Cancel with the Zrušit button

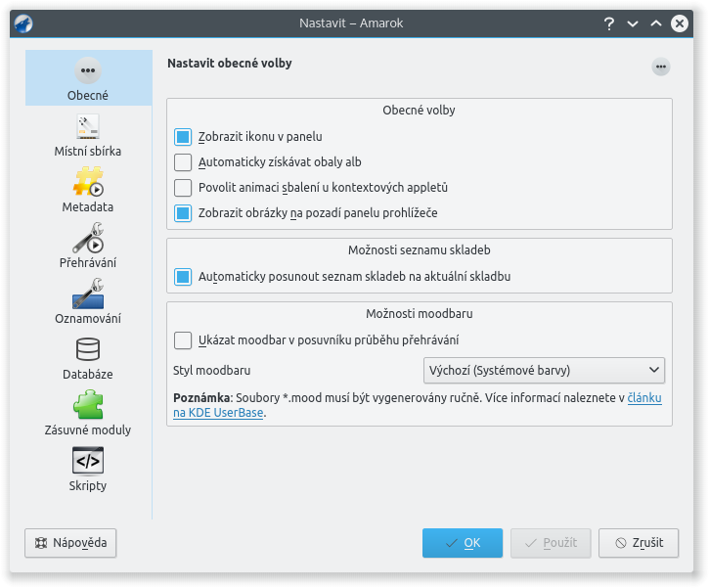tap(639, 543)
